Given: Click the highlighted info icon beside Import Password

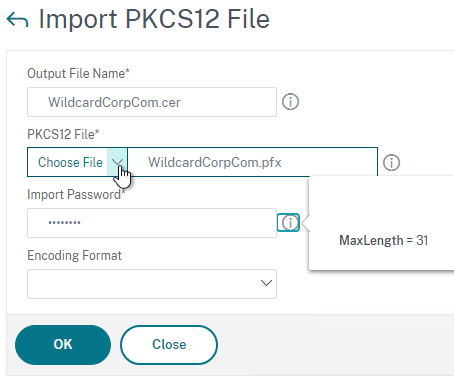Looking at the screenshot, I should point(289,223).
